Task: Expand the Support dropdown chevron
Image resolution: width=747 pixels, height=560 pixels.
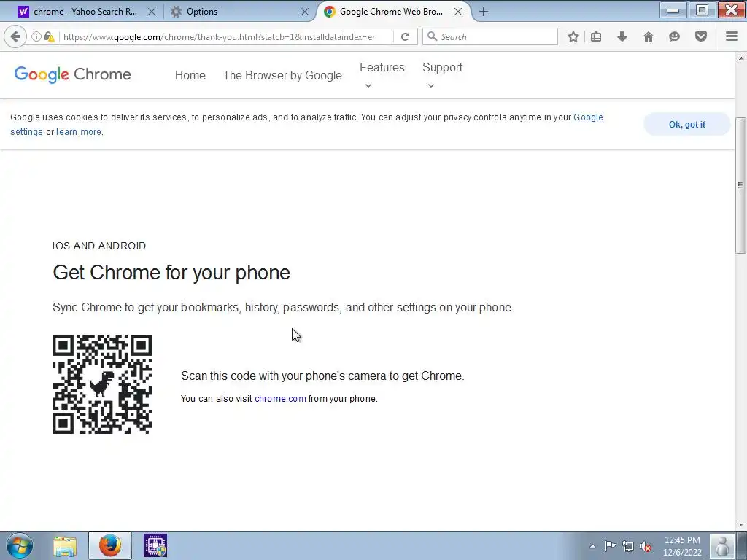Action: [x=430, y=86]
